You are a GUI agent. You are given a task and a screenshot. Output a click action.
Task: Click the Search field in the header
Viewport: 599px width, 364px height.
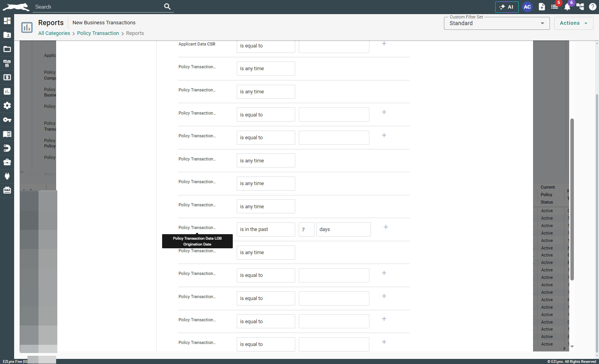(98, 7)
